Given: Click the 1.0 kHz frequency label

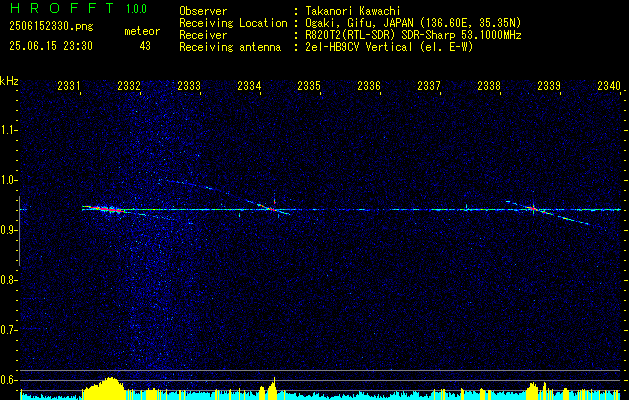Looking at the screenshot, I should [8, 180].
